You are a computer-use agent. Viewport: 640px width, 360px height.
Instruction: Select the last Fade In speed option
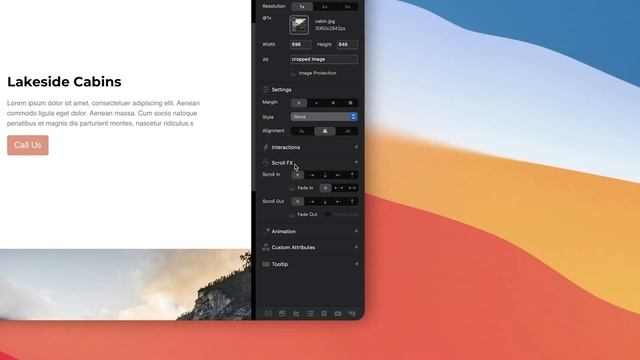(352, 188)
